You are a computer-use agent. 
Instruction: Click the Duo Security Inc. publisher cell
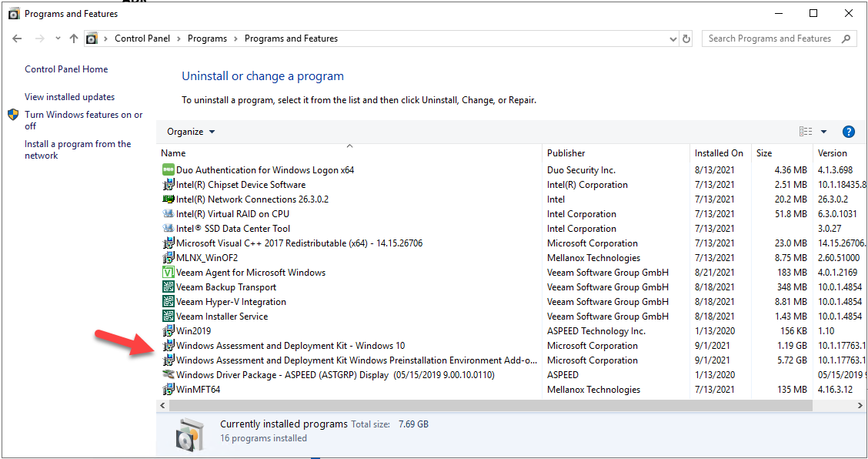coord(581,170)
